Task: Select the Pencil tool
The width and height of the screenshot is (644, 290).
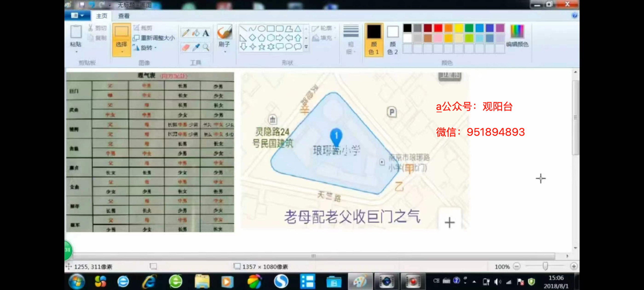Action: (x=186, y=33)
